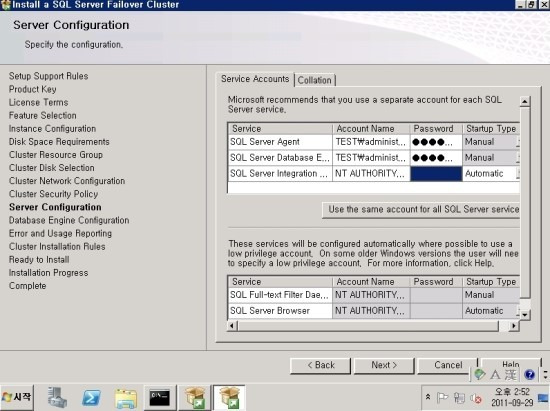Image resolution: width=550 pixels, height=411 pixels.
Task: Select the 'SQL Server Integration ...' service cell
Action: click(280, 174)
